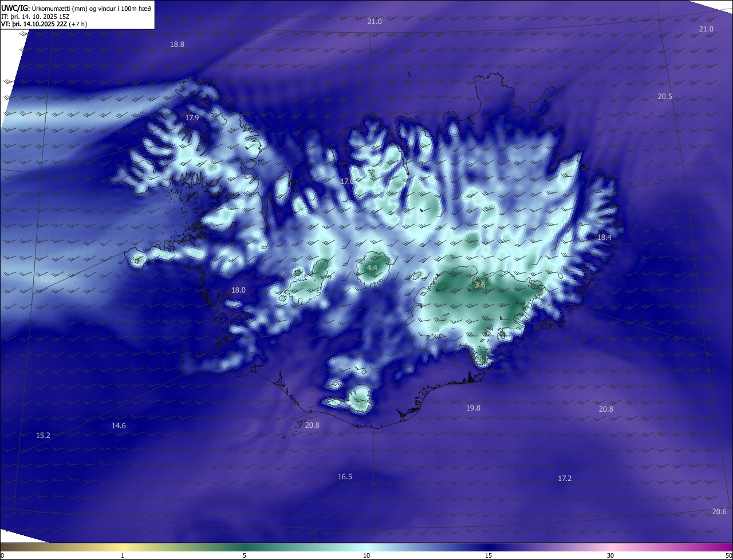Click the 50 tick on the color scale
The image size is (733, 560).
pos(728,555)
